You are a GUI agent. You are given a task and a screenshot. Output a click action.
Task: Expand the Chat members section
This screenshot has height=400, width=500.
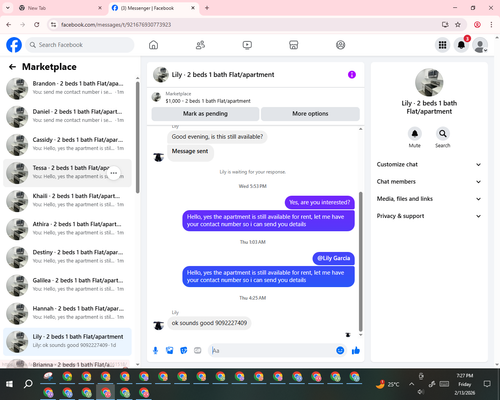coord(429,182)
